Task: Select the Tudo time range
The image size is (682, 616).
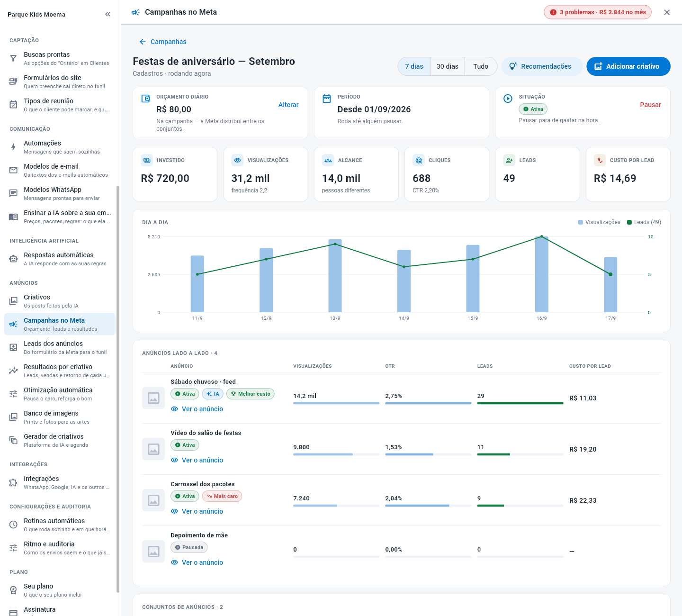Action: [x=481, y=66]
